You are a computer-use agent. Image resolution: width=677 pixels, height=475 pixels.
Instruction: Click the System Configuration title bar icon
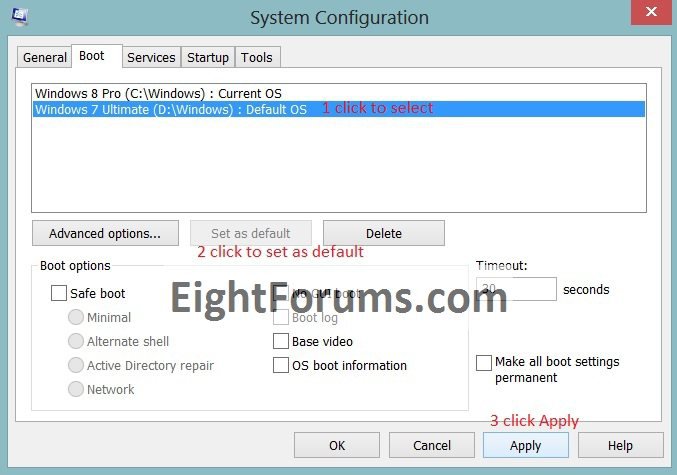(19, 17)
